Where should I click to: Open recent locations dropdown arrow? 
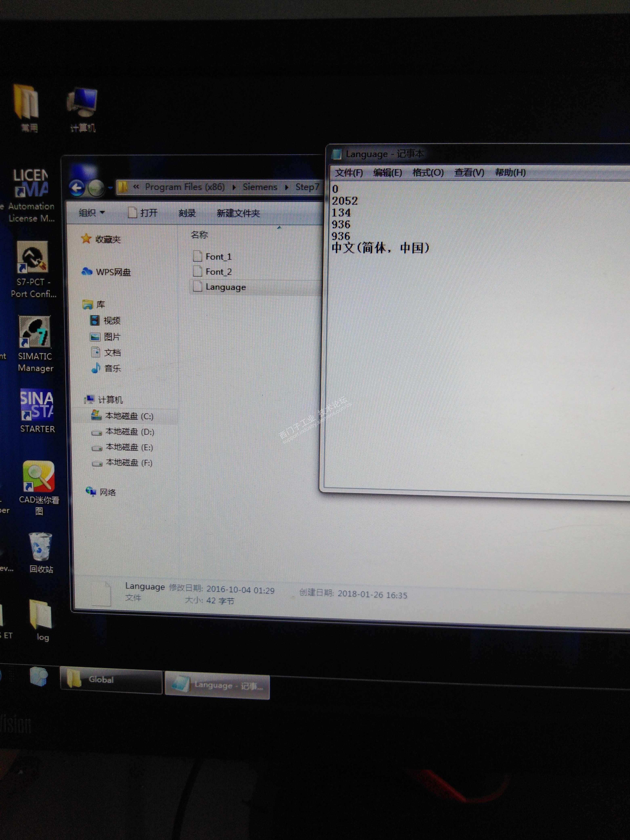(110, 188)
